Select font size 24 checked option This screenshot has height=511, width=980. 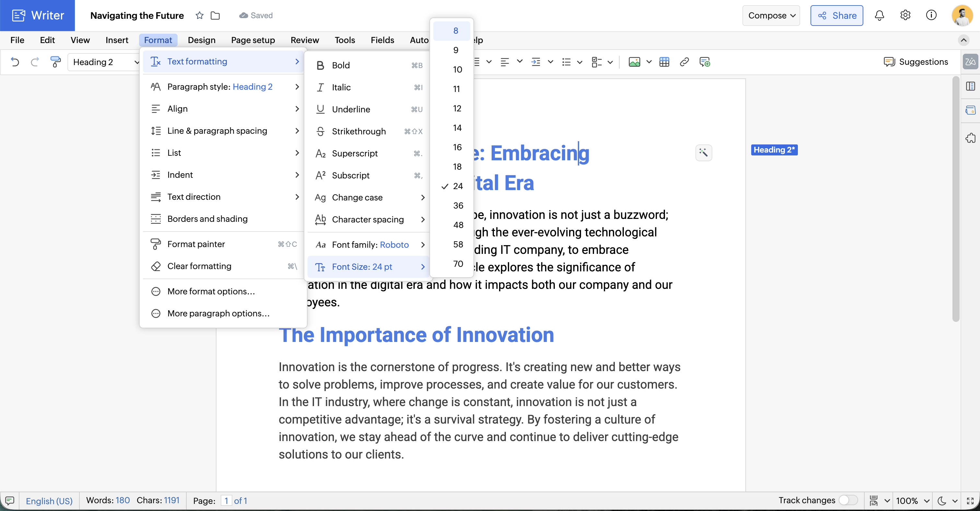pos(457,186)
